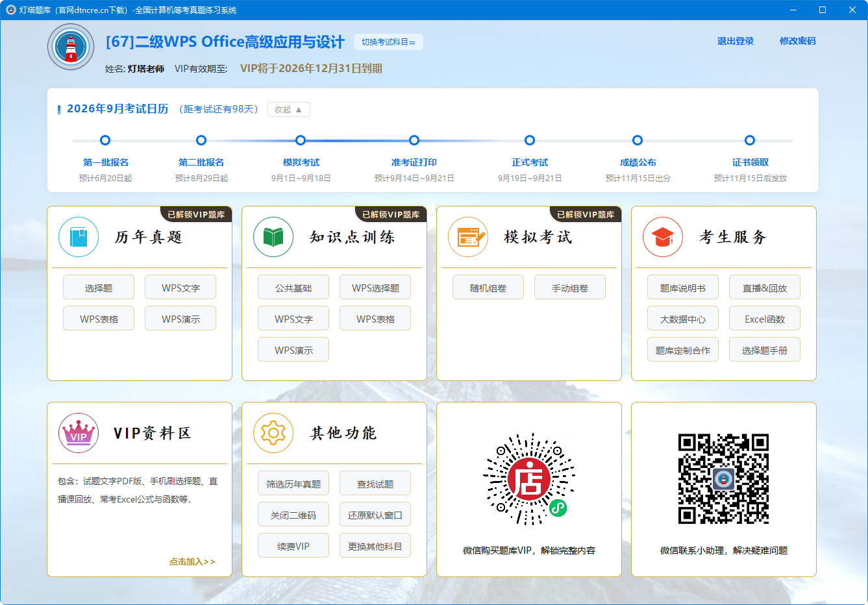
Task: Click the 微信联系小助理 caption
Action: pyautogui.click(x=724, y=550)
